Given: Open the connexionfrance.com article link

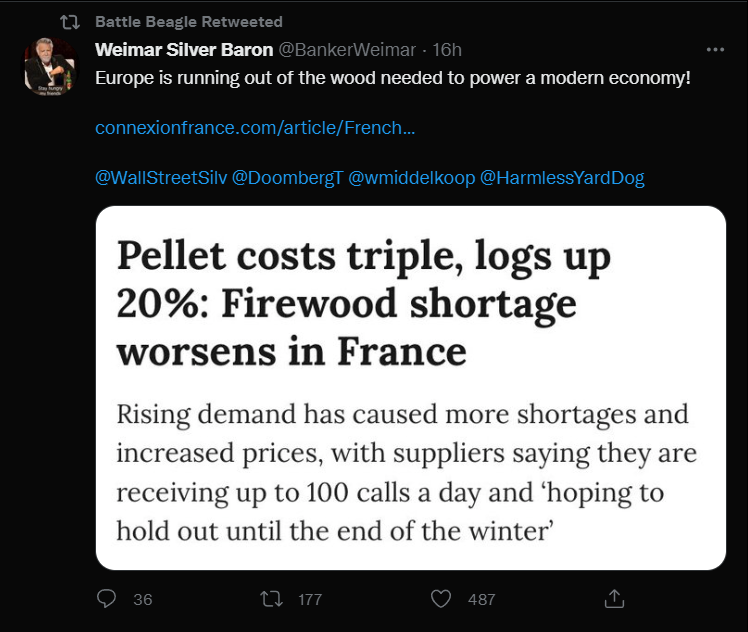Looking at the screenshot, I should pos(255,128).
